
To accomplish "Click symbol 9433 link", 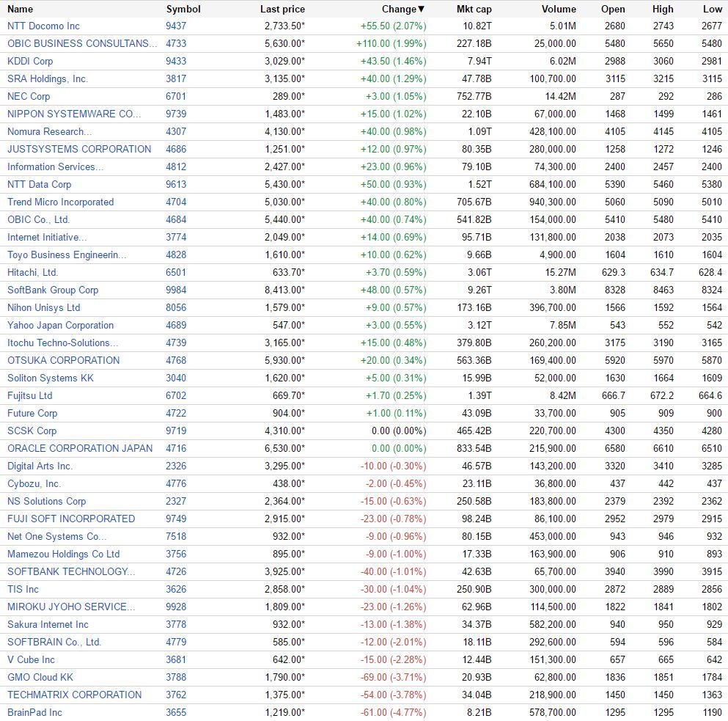I will (176, 62).
